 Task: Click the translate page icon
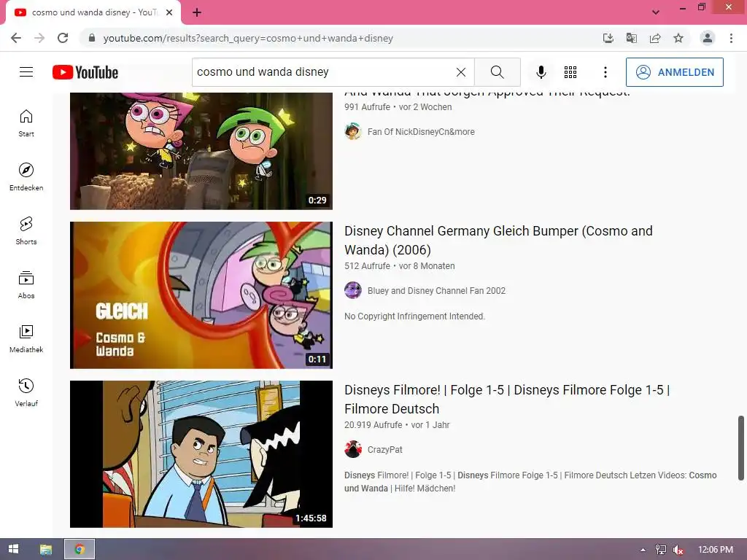[x=632, y=38]
